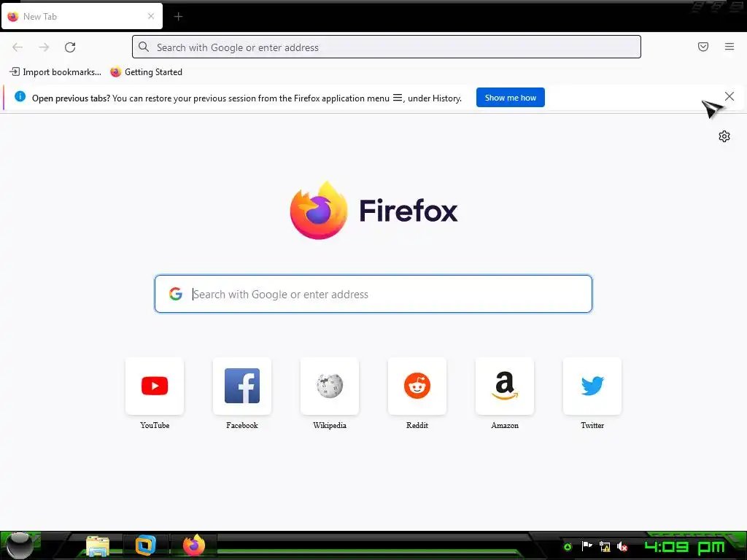This screenshot has width=747, height=560.
Task: Click the back navigation arrow
Action: click(18, 47)
